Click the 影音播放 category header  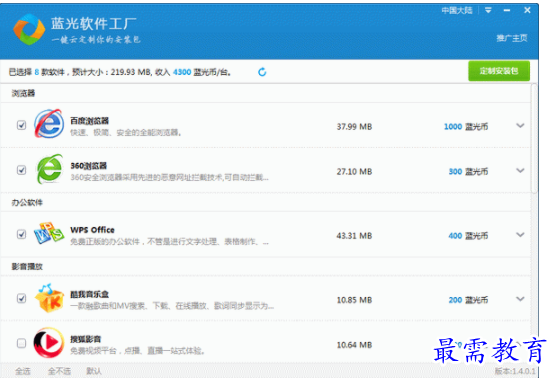(x=27, y=266)
